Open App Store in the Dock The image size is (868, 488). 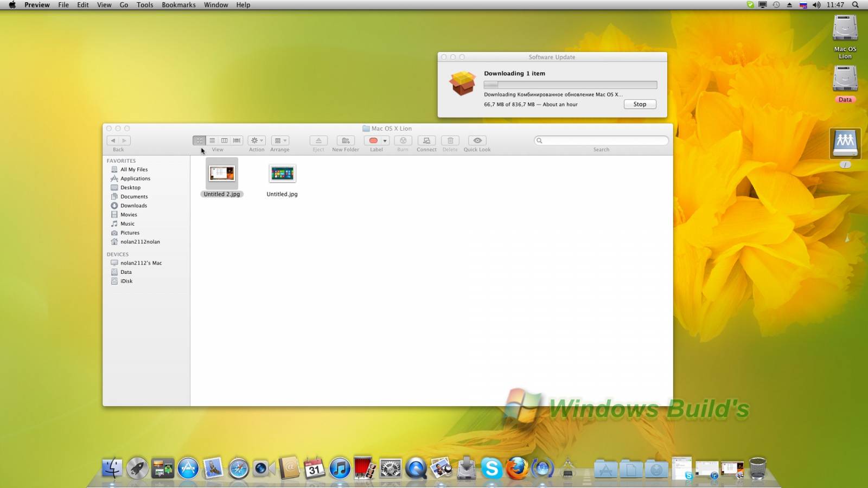(188, 468)
